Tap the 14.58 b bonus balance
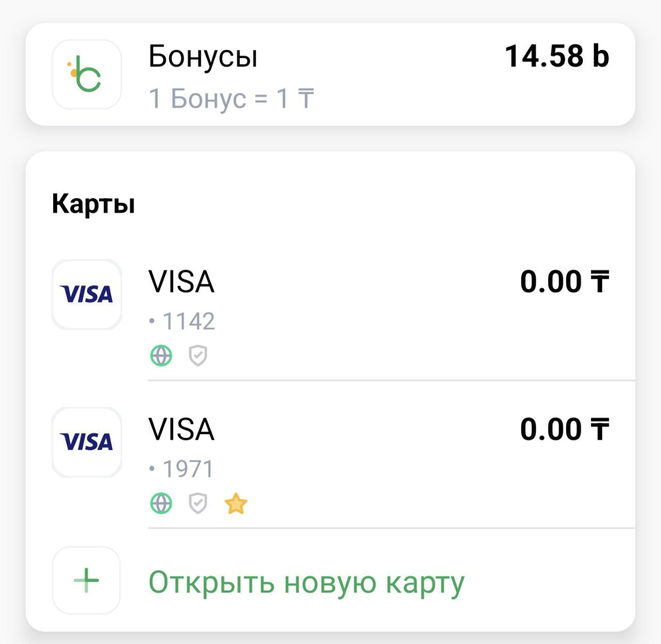Viewport: 661px width, 644px height. pyautogui.click(x=557, y=56)
